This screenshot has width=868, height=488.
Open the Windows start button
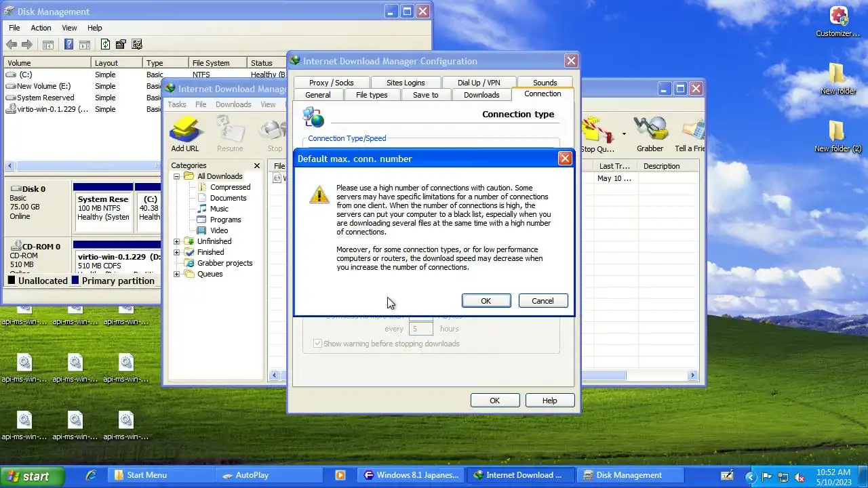(32, 476)
